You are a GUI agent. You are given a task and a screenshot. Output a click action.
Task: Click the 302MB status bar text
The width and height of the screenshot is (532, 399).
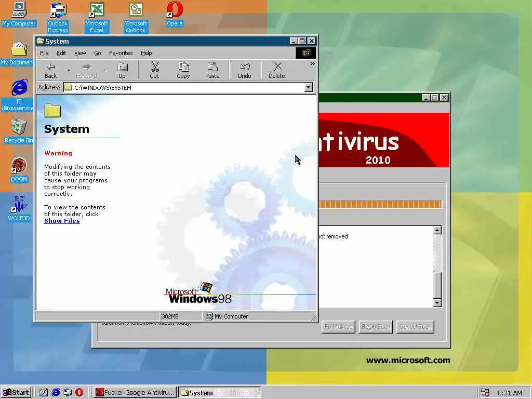click(x=170, y=316)
